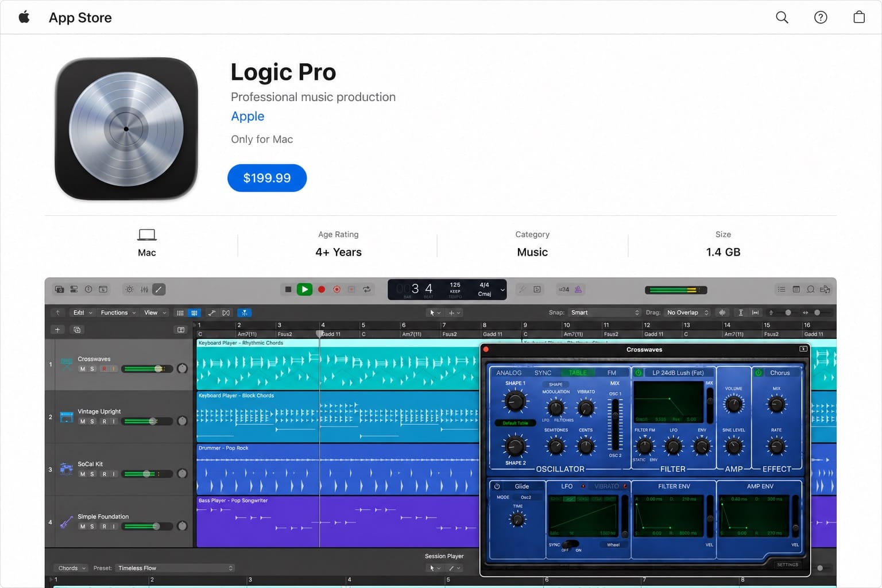Click the App Store header link
The width and height of the screenshot is (882, 588).
click(x=80, y=18)
